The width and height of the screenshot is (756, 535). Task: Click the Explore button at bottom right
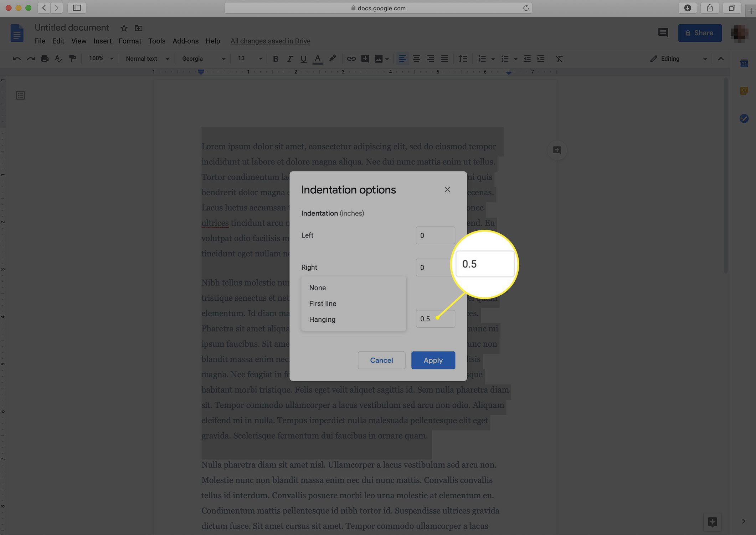pyautogui.click(x=713, y=522)
